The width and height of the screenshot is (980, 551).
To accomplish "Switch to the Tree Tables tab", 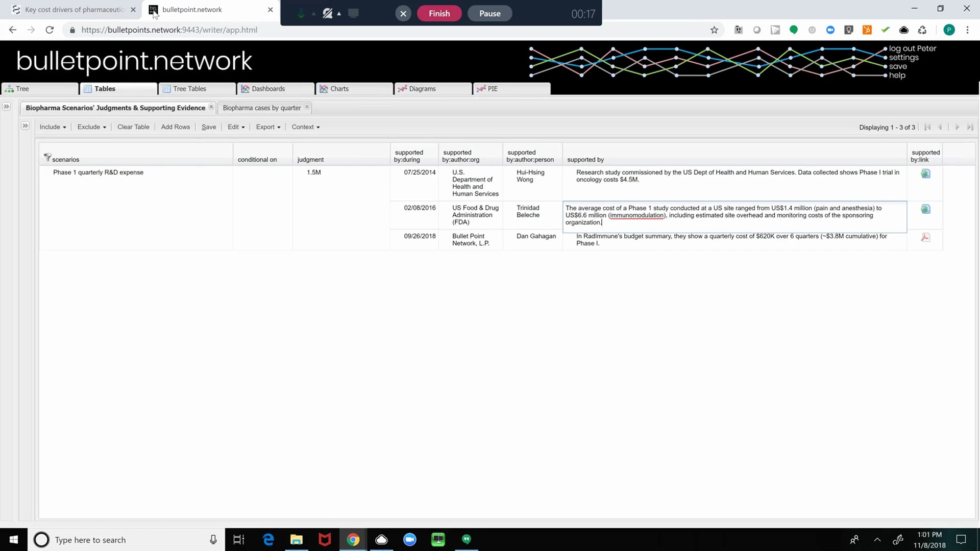I will [x=189, y=88].
